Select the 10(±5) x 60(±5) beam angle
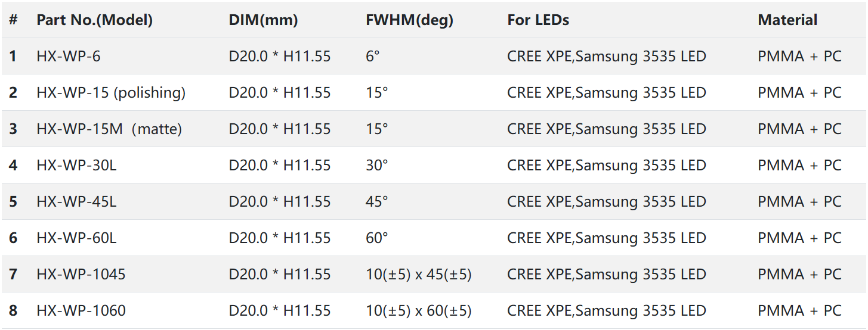This screenshot has height=330, width=868. [419, 311]
